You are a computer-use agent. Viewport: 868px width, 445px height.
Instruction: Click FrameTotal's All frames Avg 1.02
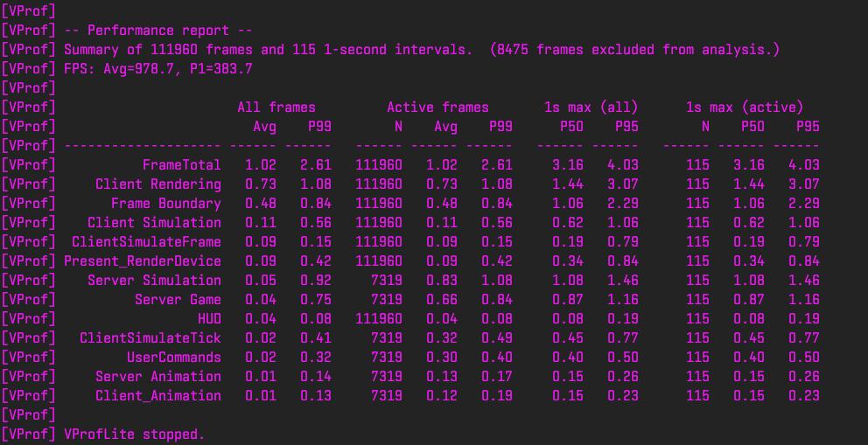click(261, 165)
